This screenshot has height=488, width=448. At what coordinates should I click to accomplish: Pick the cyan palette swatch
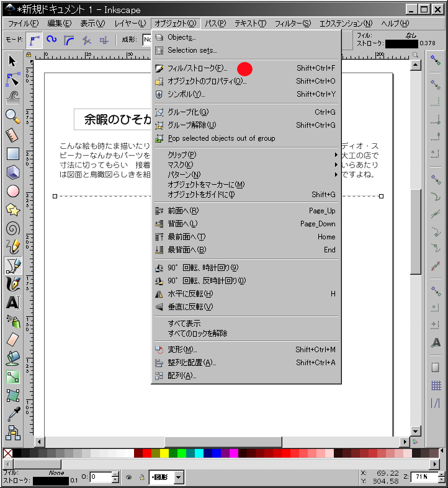click(x=199, y=453)
